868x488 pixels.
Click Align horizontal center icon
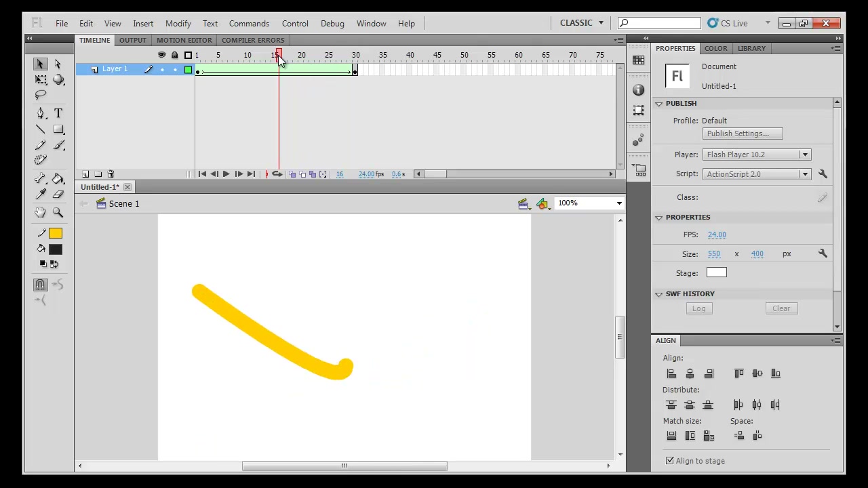[690, 373]
